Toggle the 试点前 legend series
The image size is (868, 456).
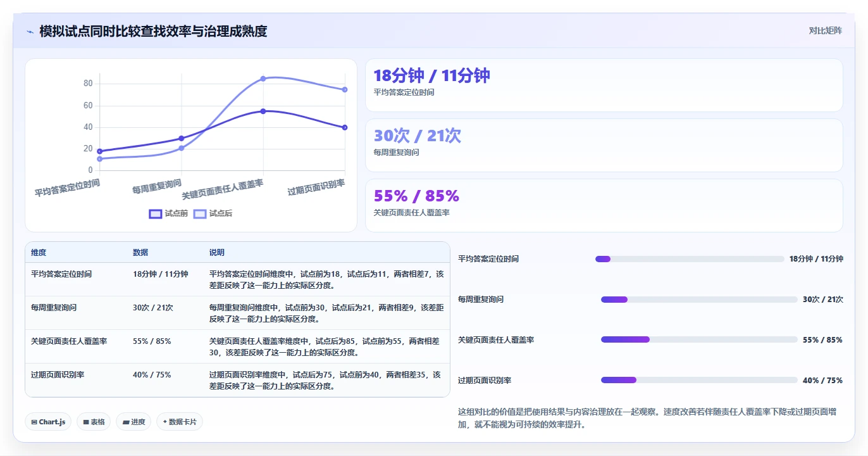coord(168,213)
